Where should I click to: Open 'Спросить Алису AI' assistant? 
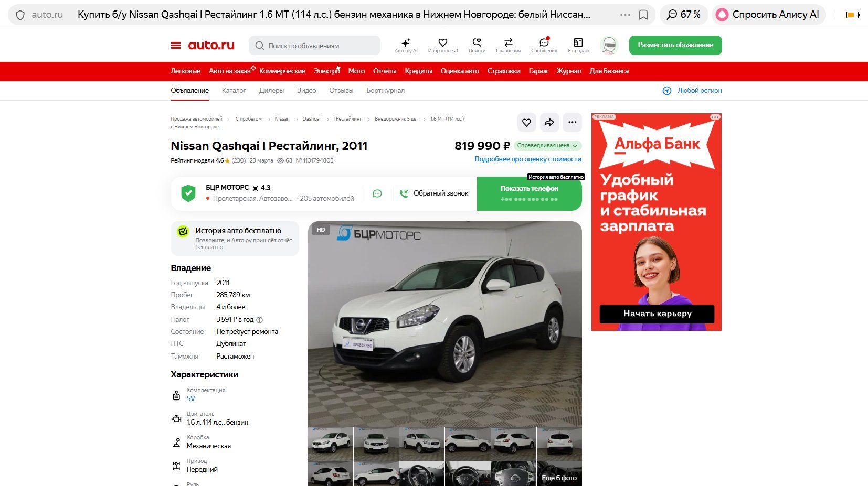point(769,15)
